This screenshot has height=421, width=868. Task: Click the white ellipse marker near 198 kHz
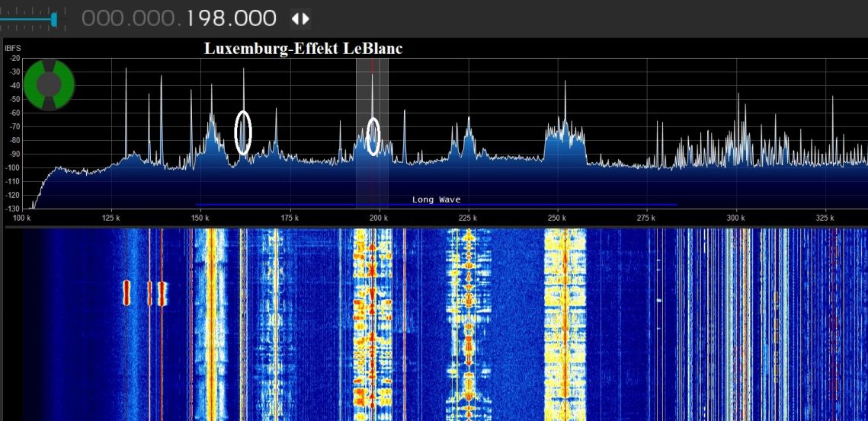coord(373,136)
